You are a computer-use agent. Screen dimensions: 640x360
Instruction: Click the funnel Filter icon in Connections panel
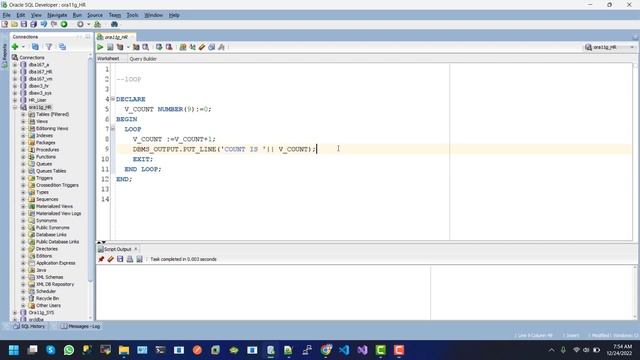click(49, 47)
